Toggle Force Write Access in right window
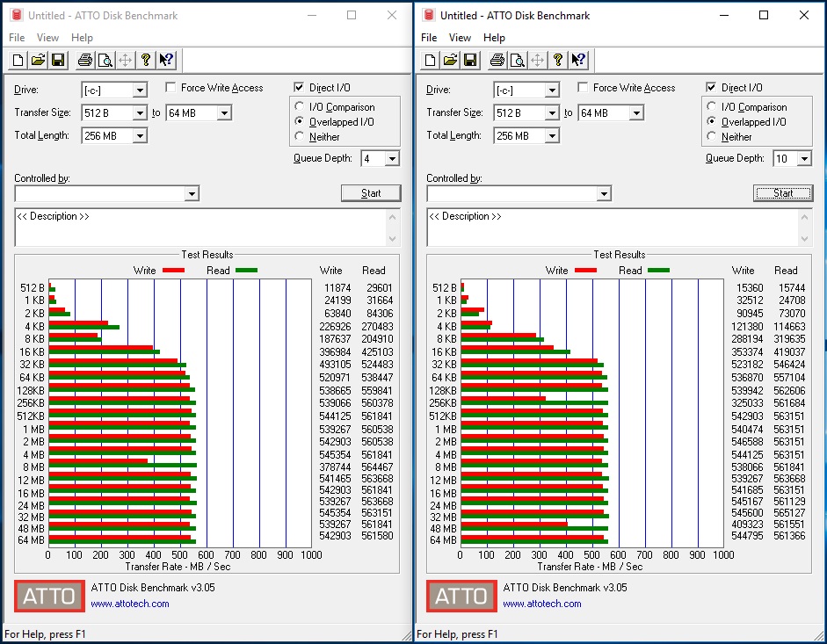 click(583, 88)
